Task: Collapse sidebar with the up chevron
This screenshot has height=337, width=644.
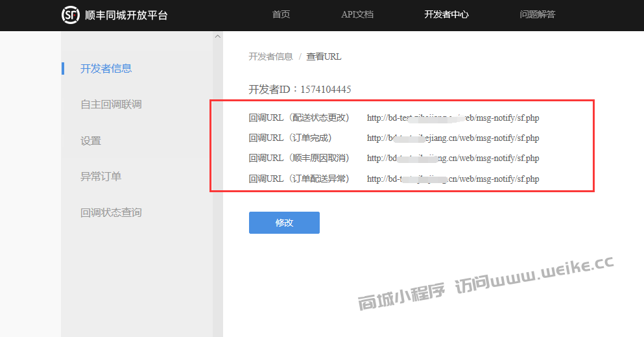Action: click(218, 36)
